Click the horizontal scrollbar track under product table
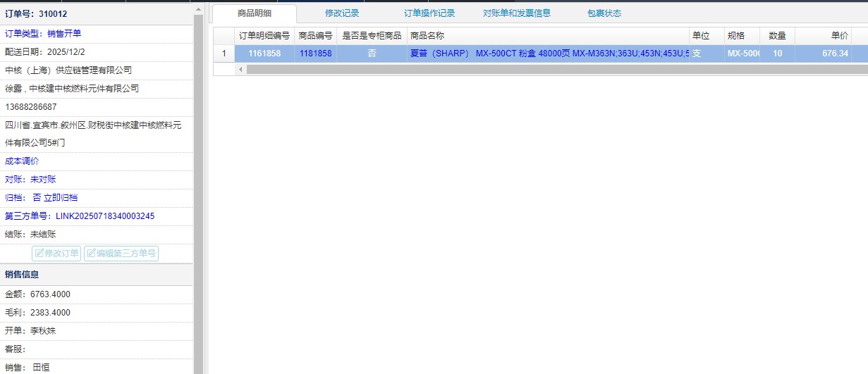This screenshot has height=374, width=868. (550, 69)
